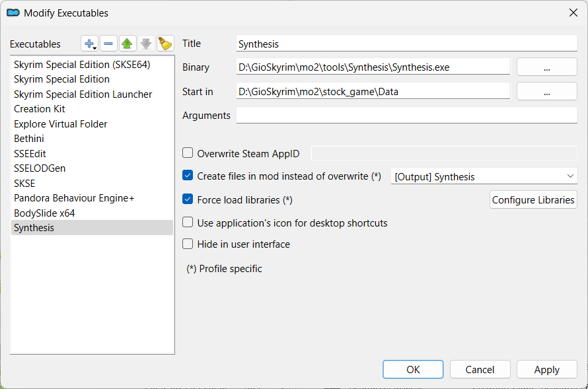
Task: Uncheck Create files in mod instead of overwrite
Action: pyautogui.click(x=187, y=176)
